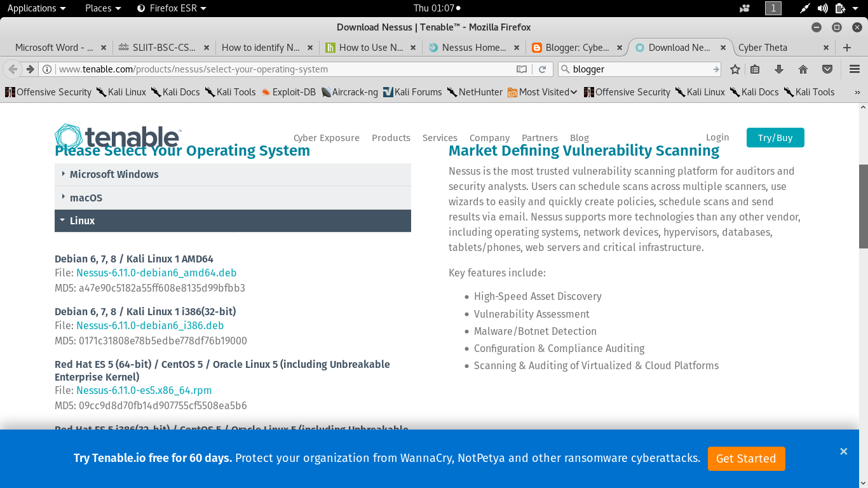Open the Firefox hamburger menu

(855, 69)
